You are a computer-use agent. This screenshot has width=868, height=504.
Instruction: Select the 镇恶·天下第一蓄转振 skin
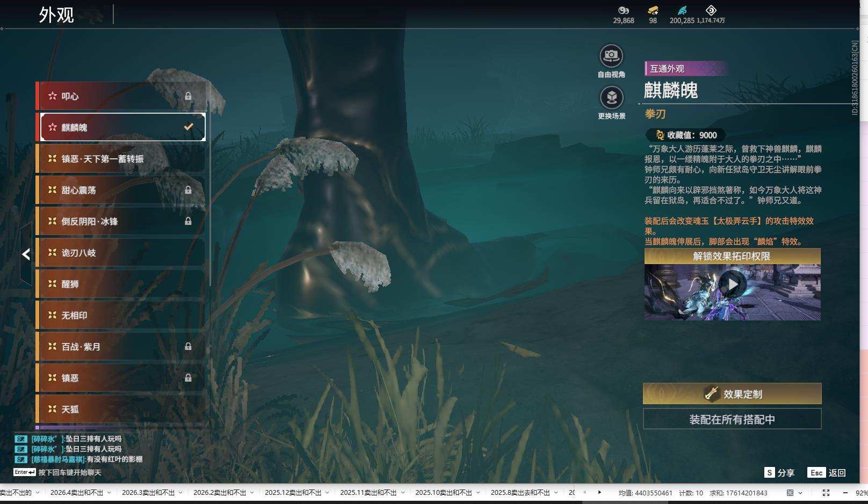(x=121, y=159)
